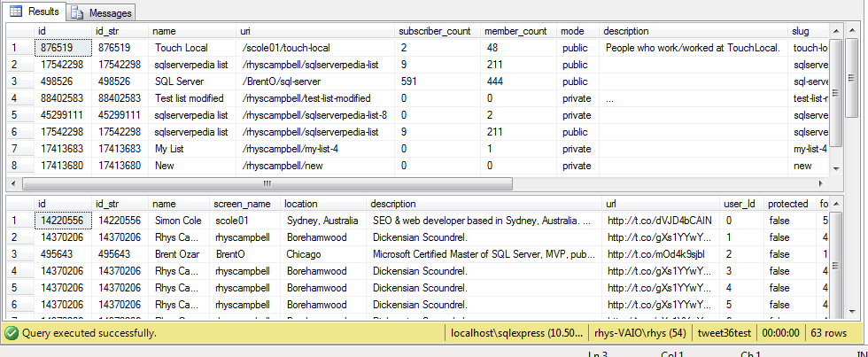Click the 'Sydney, Australia' location cell
The image size is (868, 357).
pyautogui.click(x=323, y=221)
